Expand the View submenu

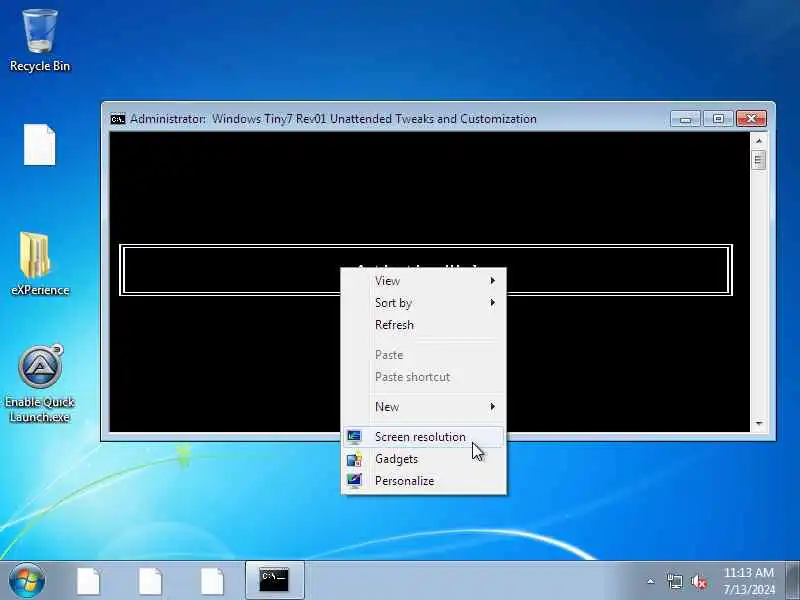pyautogui.click(x=423, y=281)
